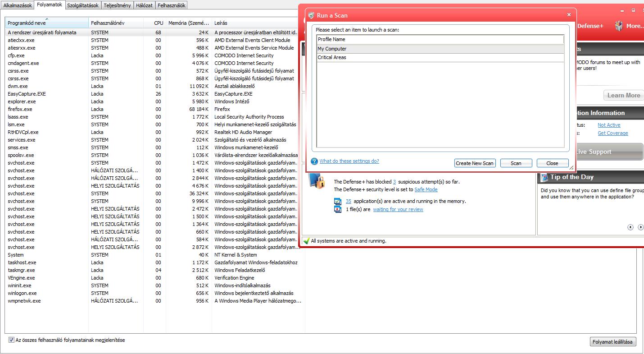Click the files awaiting review icon
The height and width of the screenshot is (354, 644).
[x=338, y=209]
